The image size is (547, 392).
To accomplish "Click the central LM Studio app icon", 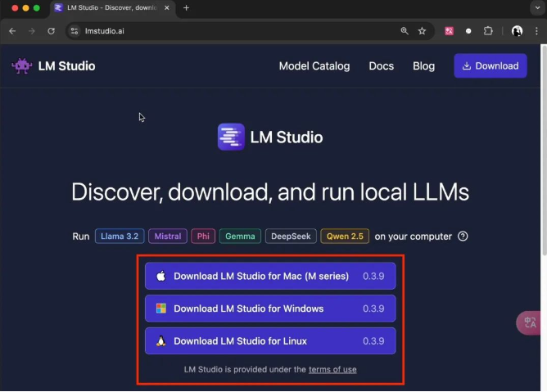I will pos(231,137).
